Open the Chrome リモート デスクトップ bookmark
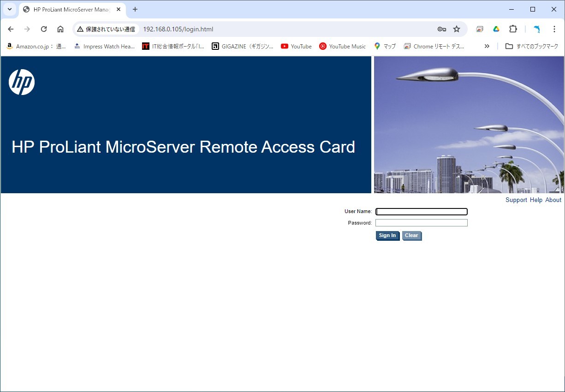The width and height of the screenshot is (565, 392). (434, 46)
